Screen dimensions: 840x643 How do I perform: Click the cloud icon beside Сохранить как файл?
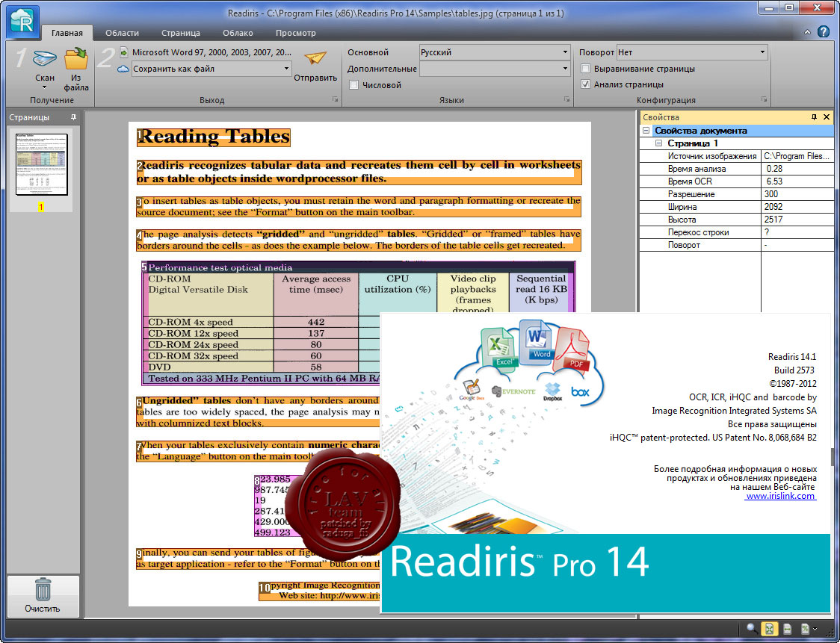click(123, 69)
